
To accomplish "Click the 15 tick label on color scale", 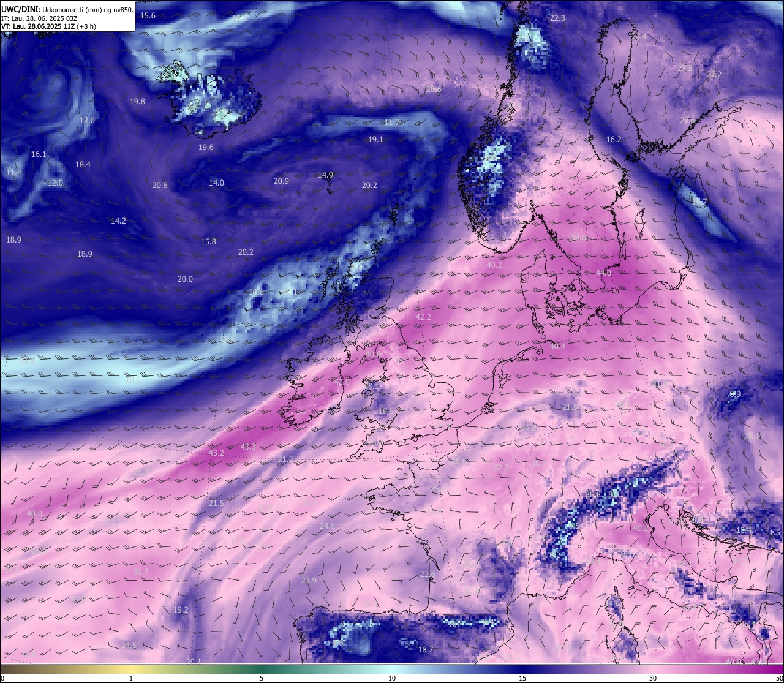I will tap(522, 678).
